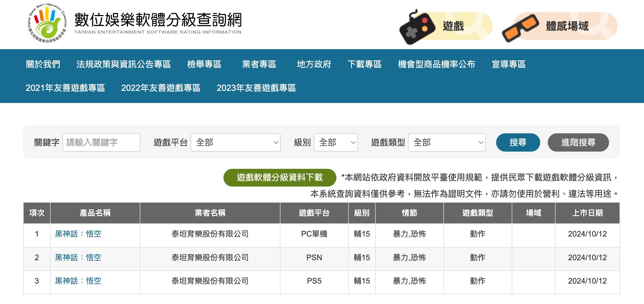
Task: Open the 業者專區 menu item
Action: [259, 64]
